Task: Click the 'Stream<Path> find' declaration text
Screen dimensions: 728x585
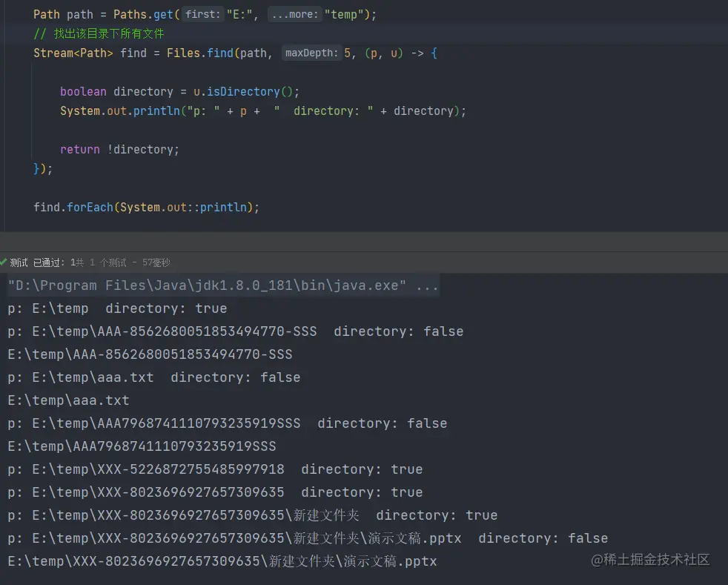Action: click(x=90, y=53)
